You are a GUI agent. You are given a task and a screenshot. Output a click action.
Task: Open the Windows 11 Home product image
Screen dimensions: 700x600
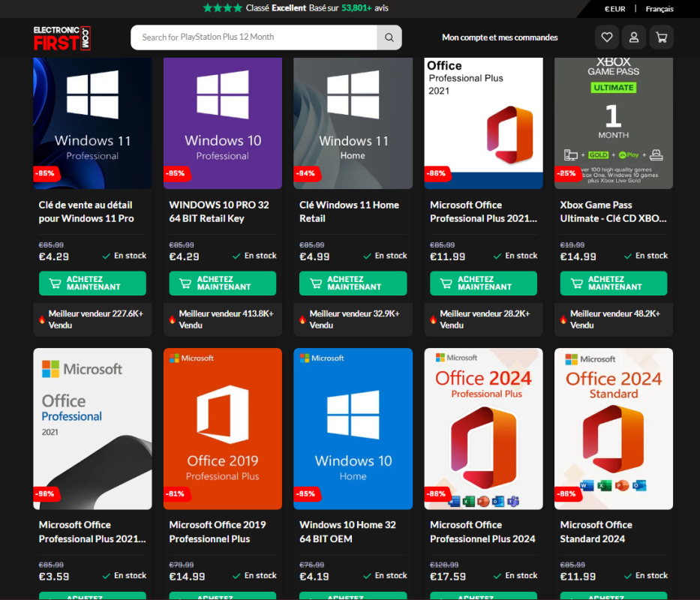pyautogui.click(x=353, y=123)
